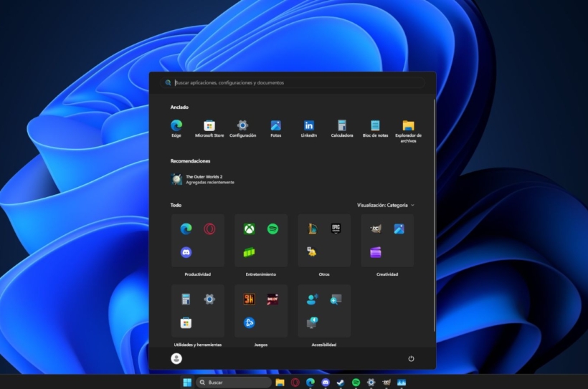
Task: Open File Explorer from the taskbar
Action: click(x=280, y=383)
